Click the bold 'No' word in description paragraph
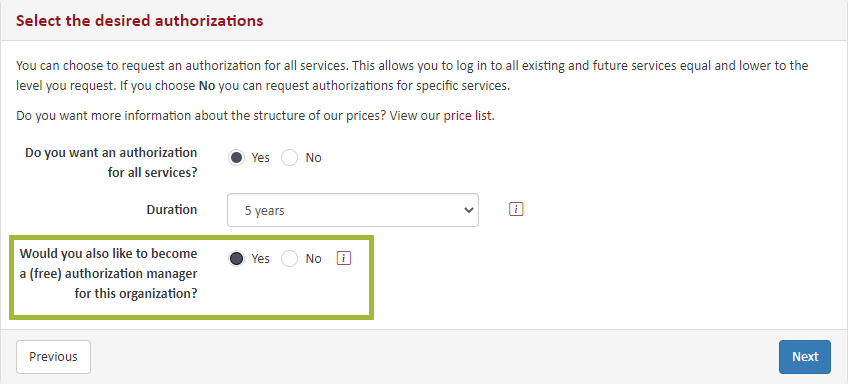Viewport: 851px width, 384px height. coord(207,86)
